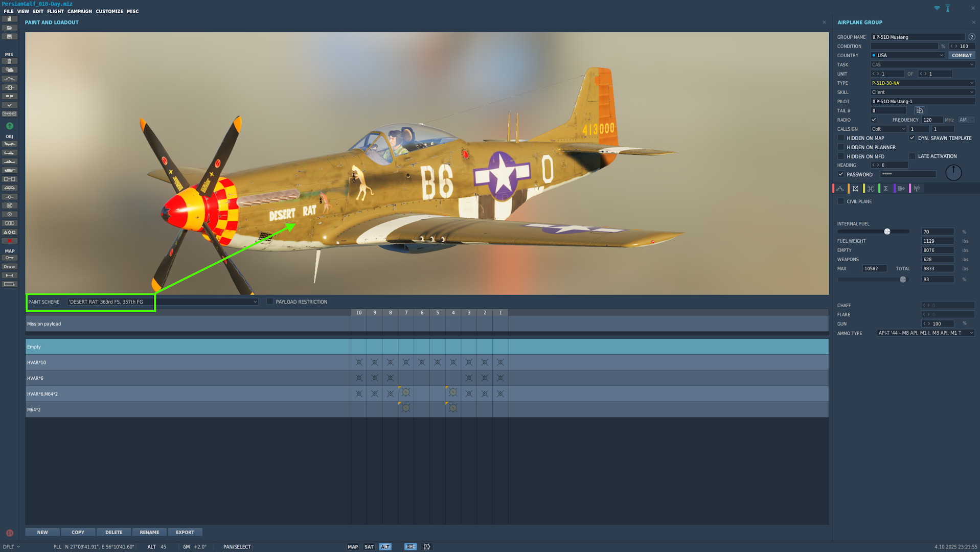This screenshot has width=980, height=552.
Task: Select the Ground Vehicle Group tool
Action: 9,170
